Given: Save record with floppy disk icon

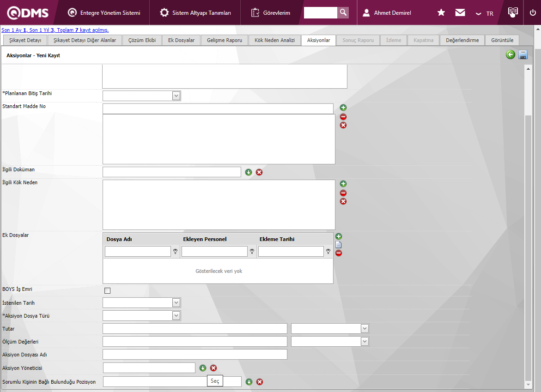Looking at the screenshot, I should coord(523,54).
